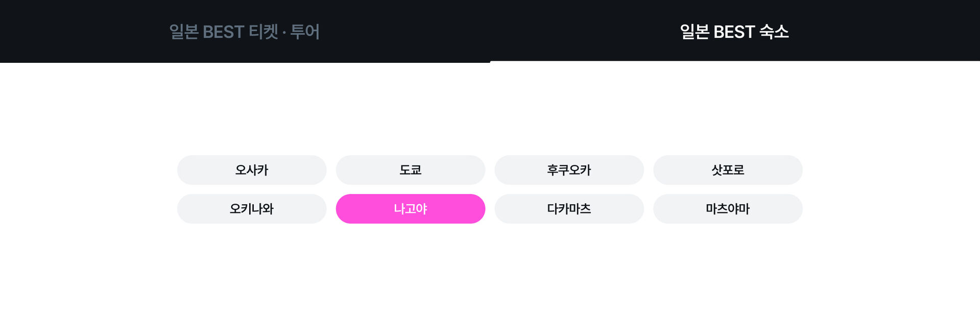980x316 pixels.
Task: Show 다카마츠 lodging results
Action: (569, 209)
